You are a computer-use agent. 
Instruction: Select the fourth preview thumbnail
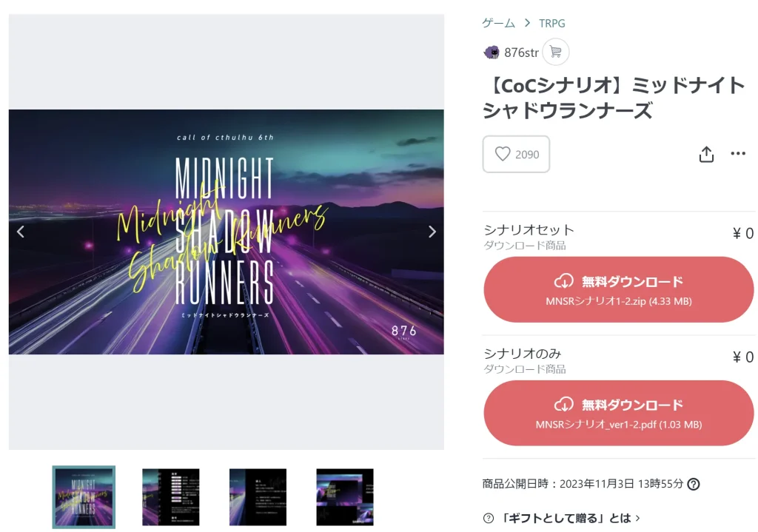pos(345,497)
